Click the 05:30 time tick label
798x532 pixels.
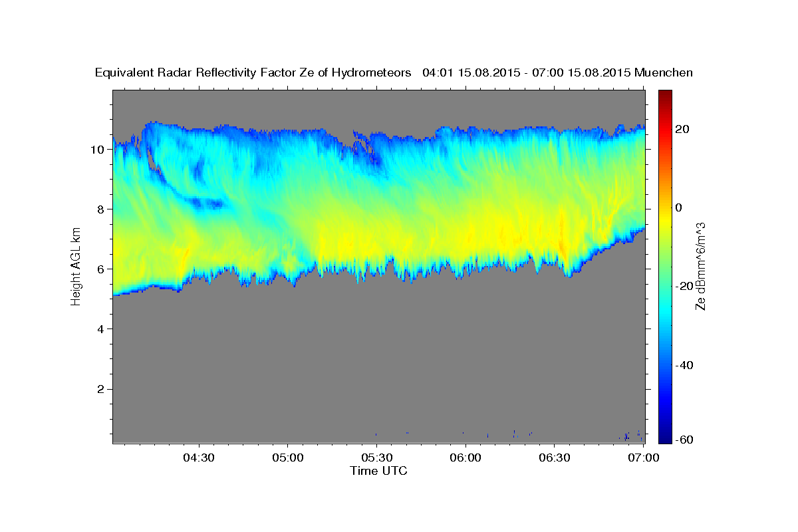pyautogui.click(x=376, y=458)
